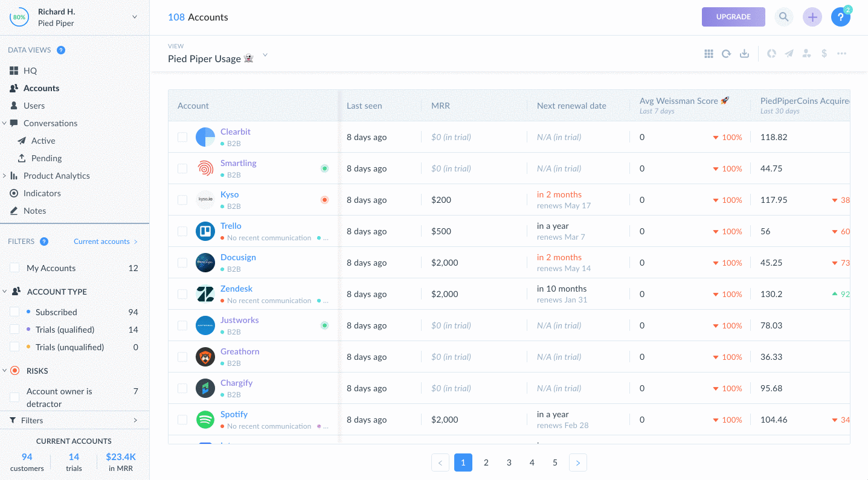Refresh the accounts list

(727, 54)
